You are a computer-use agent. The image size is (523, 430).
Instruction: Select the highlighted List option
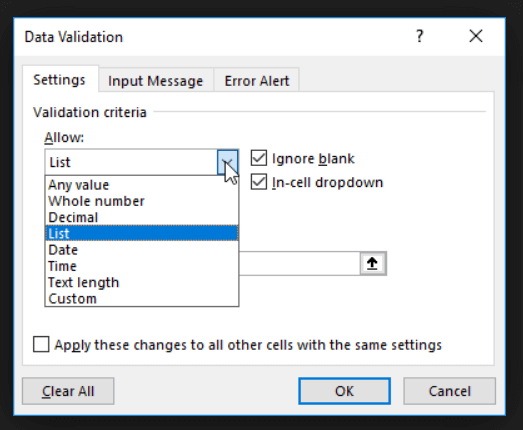point(142,233)
